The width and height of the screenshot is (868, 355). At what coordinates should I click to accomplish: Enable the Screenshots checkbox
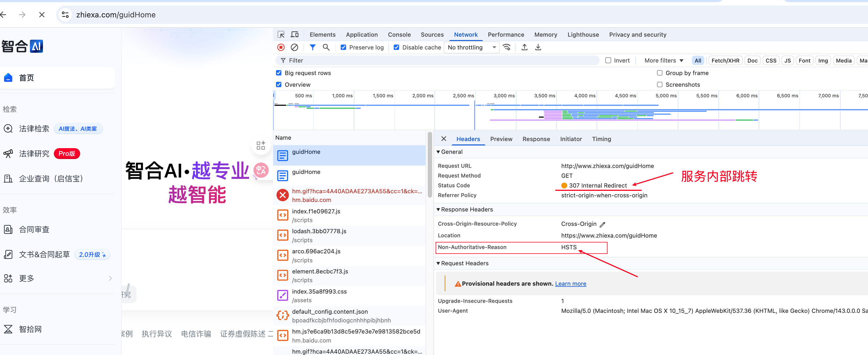click(659, 85)
